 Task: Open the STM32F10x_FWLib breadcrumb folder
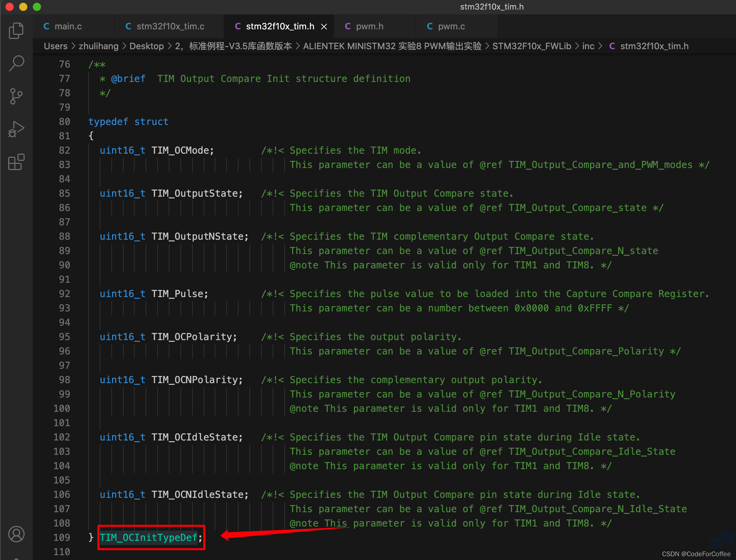point(532,46)
